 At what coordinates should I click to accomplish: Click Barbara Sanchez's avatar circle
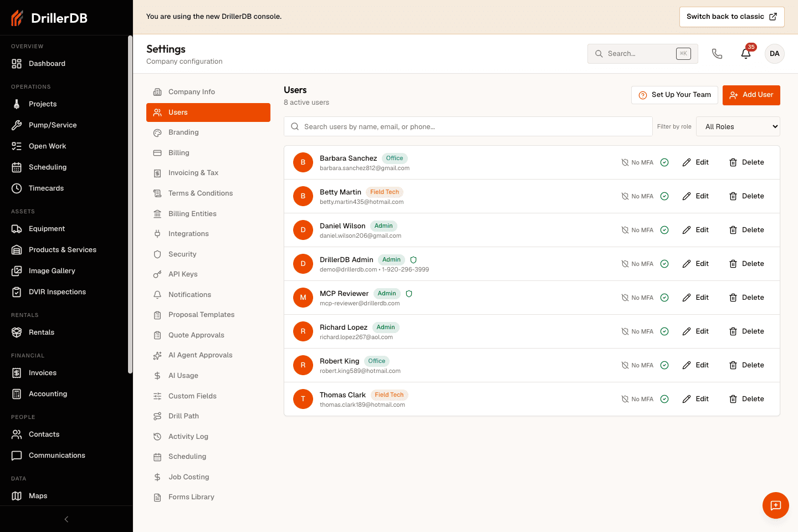click(303, 162)
